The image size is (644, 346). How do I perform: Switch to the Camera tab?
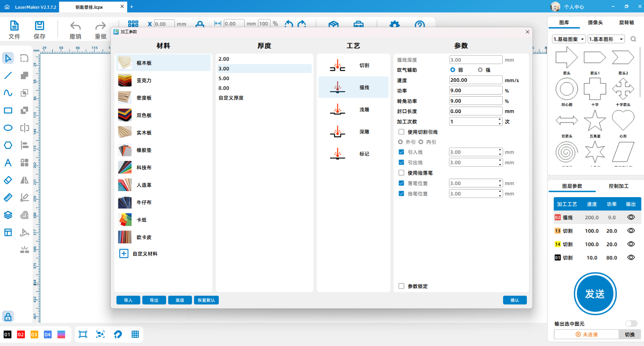tap(595, 23)
